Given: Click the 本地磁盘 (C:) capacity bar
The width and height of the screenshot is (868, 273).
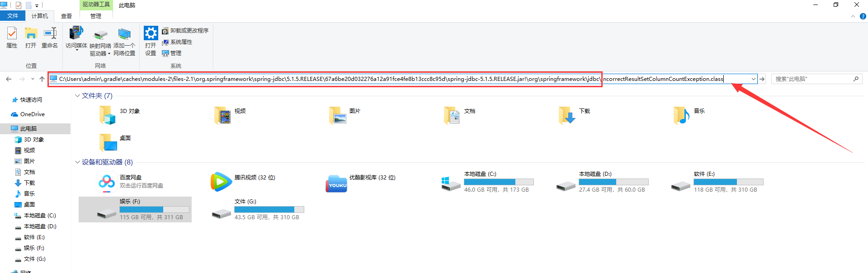Looking at the screenshot, I should click(x=499, y=182).
